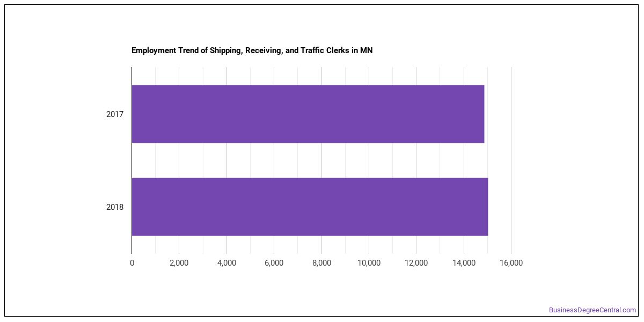Click the 4,000 x-axis tick label

(226, 263)
